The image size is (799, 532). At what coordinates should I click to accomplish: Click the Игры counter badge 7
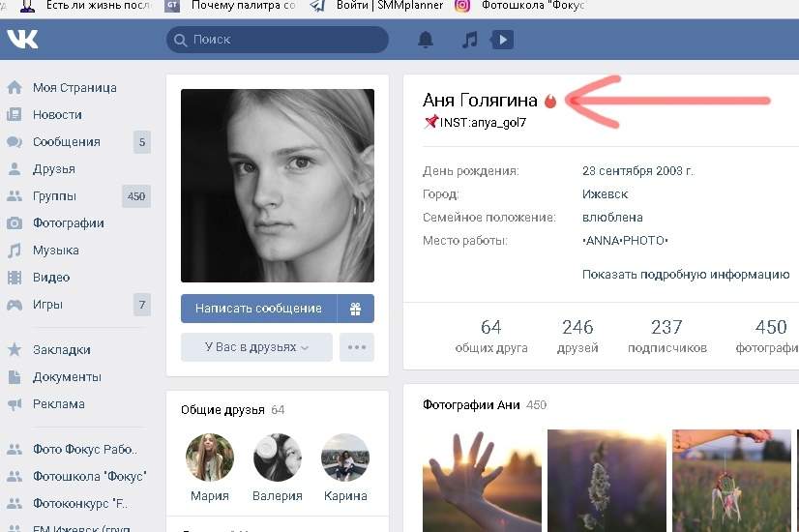pyautogui.click(x=142, y=305)
